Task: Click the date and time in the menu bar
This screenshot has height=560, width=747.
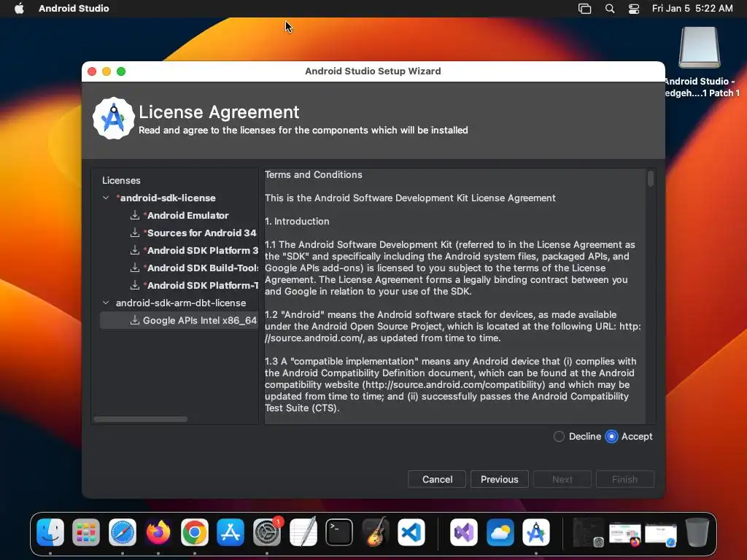Action: tap(692, 9)
